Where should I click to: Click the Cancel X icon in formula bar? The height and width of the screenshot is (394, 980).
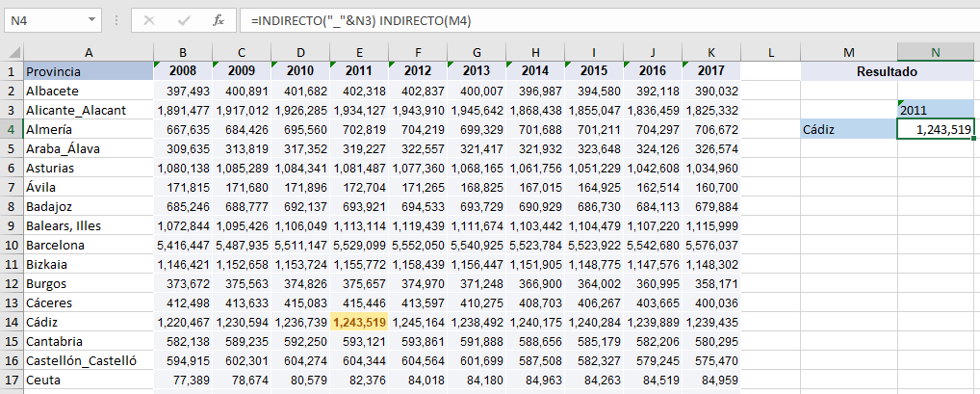click(x=148, y=20)
